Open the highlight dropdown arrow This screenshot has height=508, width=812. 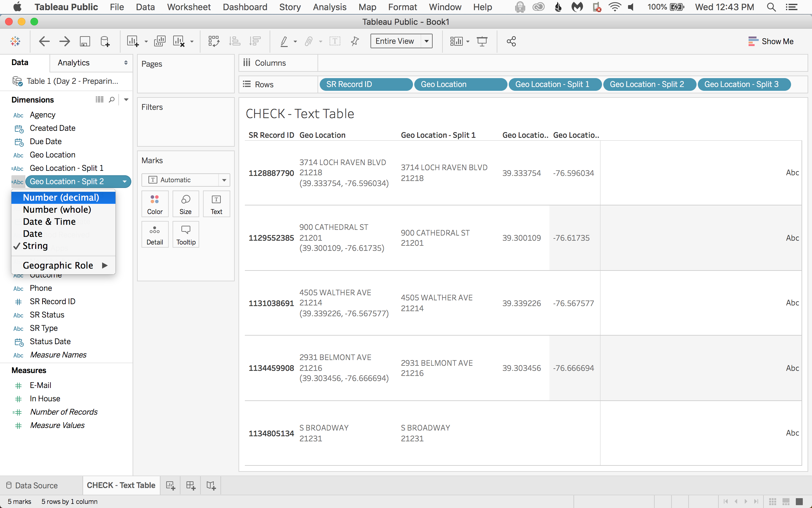[x=295, y=42]
